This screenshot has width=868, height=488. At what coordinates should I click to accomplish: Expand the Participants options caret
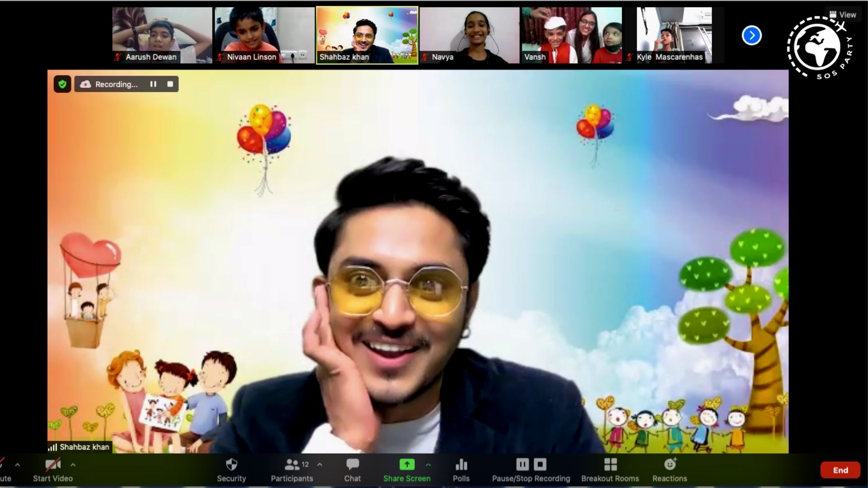[x=320, y=465]
